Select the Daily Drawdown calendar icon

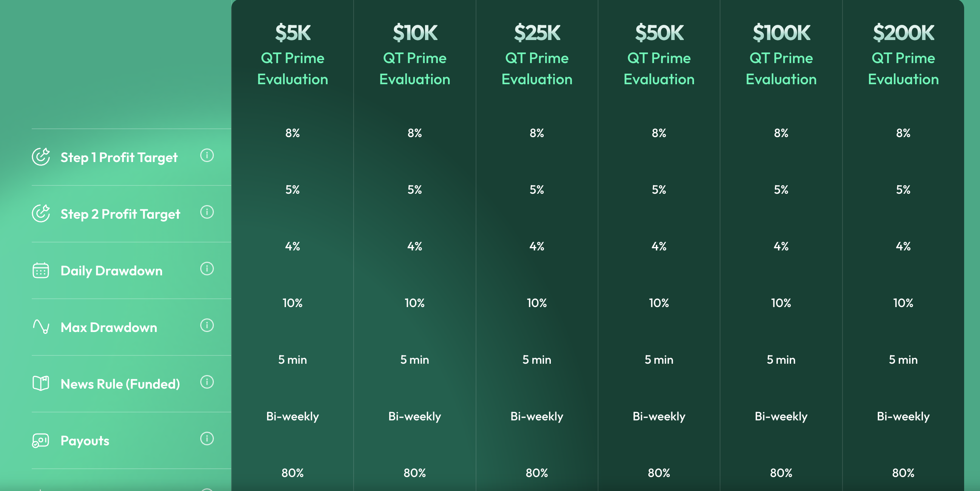coord(41,270)
